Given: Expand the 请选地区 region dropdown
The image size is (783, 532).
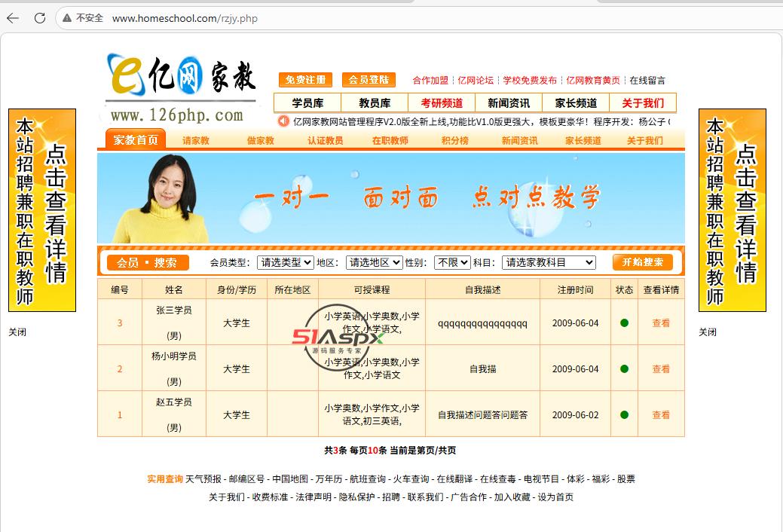Looking at the screenshot, I should coord(374,262).
